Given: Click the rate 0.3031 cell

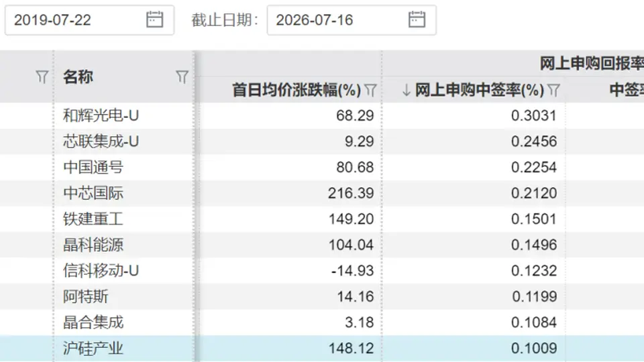Looking at the screenshot, I should pyautogui.click(x=534, y=115).
